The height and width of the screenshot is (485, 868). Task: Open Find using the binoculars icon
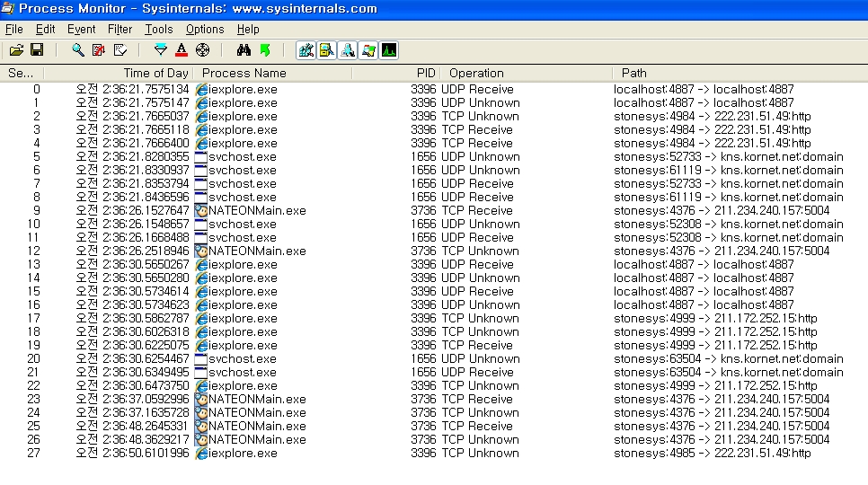coord(244,50)
